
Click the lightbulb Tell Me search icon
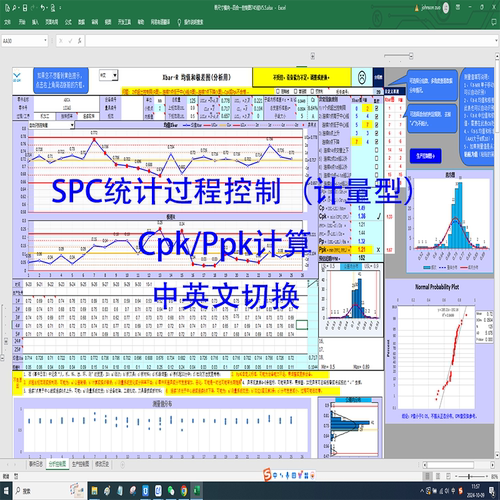click(179, 22)
